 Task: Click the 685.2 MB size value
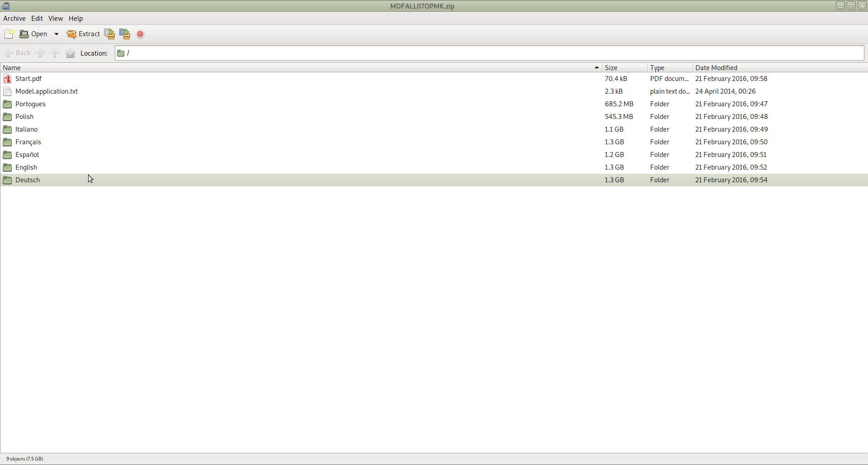click(619, 104)
